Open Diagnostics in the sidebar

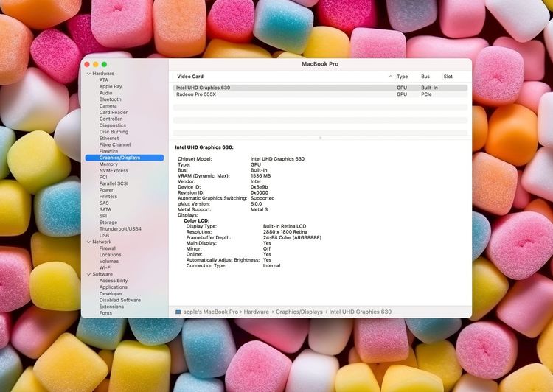coord(113,125)
